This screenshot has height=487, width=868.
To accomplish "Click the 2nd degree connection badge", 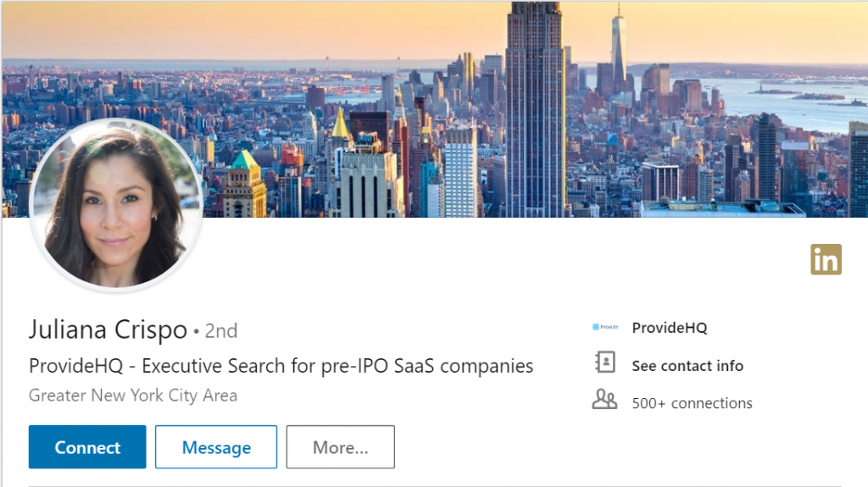I will pos(220,331).
